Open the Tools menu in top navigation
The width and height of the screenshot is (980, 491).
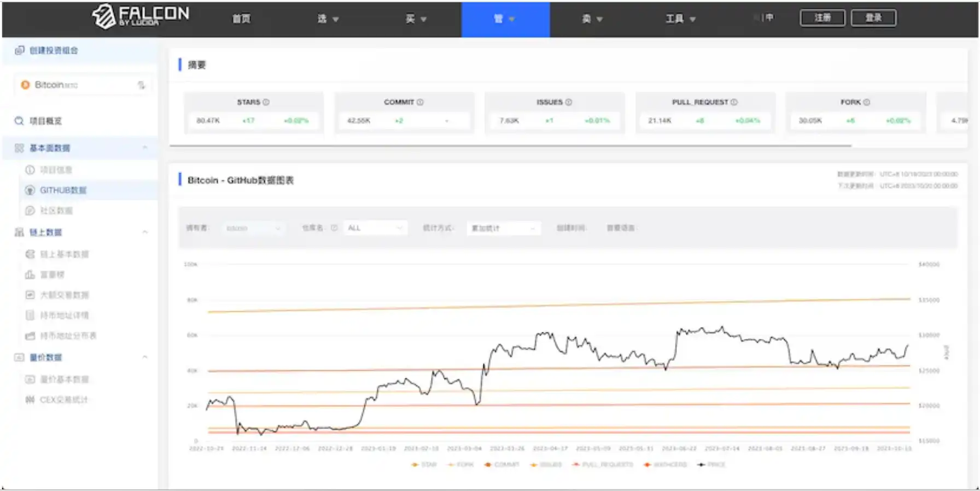(x=680, y=19)
